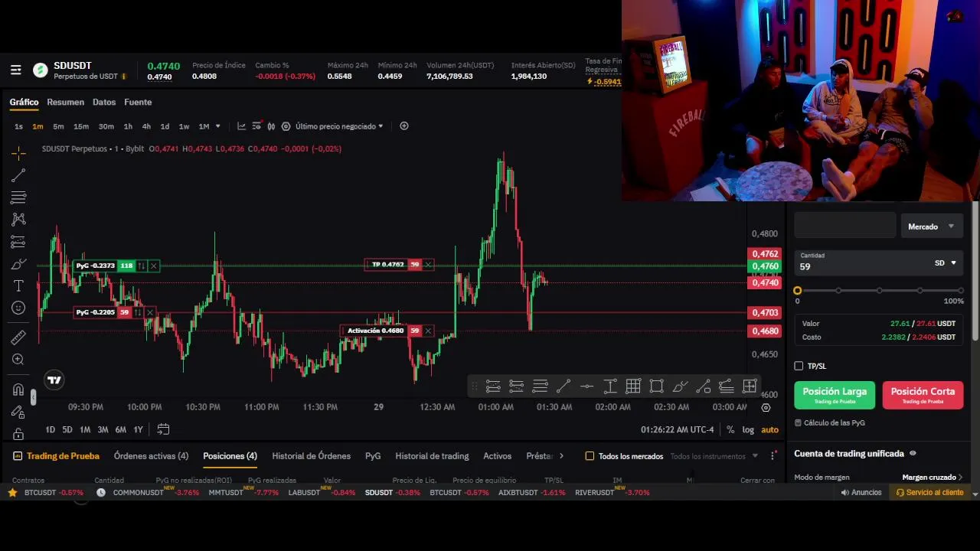This screenshot has height=551, width=980.
Task: Enable the TP/SL checkbox
Action: tap(799, 367)
